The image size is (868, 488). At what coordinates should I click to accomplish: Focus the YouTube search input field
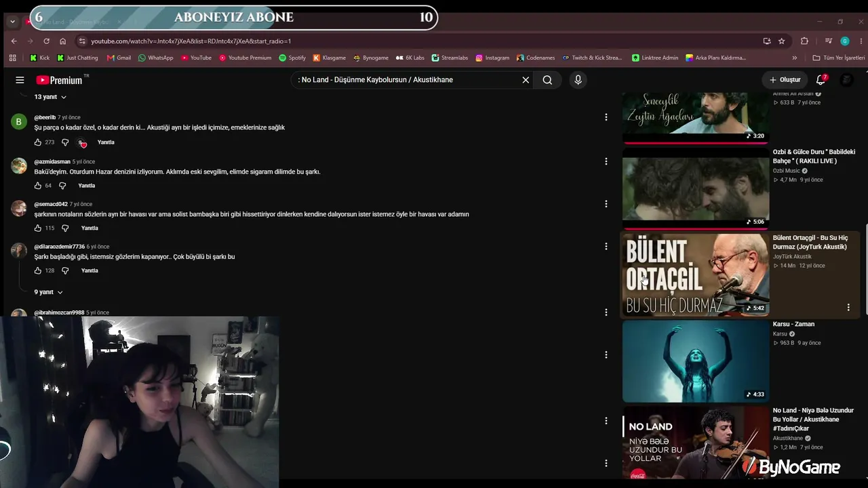(407, 80)
